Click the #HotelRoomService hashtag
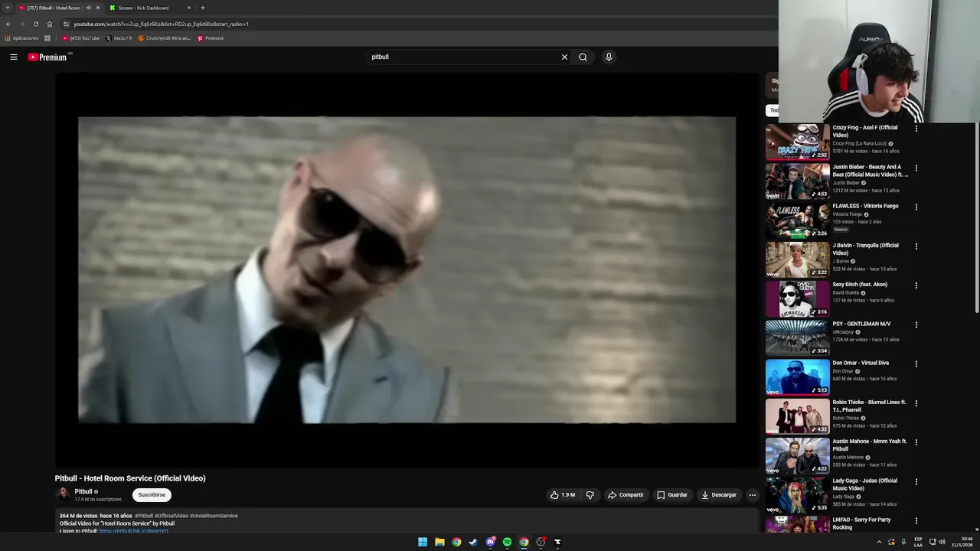The image size is (980, 551). (x=214, y=516)
